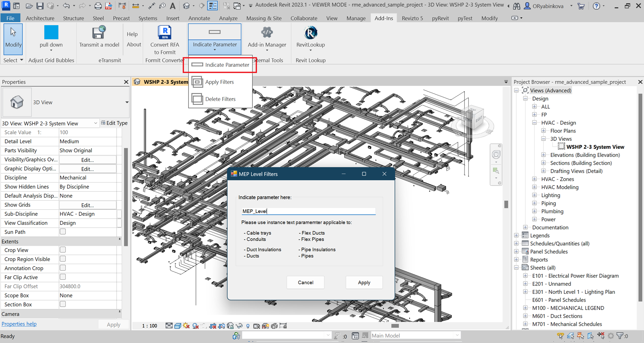This screenshot has height=343, width=644.
Task: Expand the Piping views node
Action: pos(534,203)
